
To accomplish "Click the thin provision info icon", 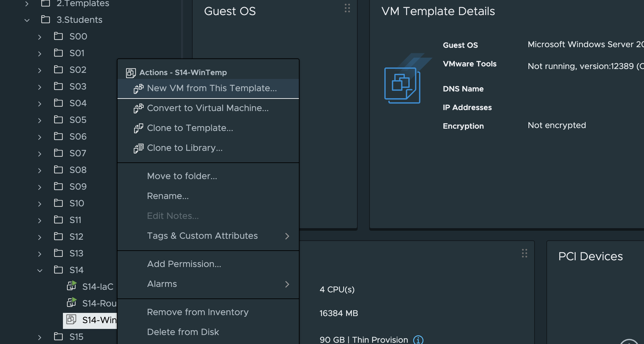I will coord(418,340).
